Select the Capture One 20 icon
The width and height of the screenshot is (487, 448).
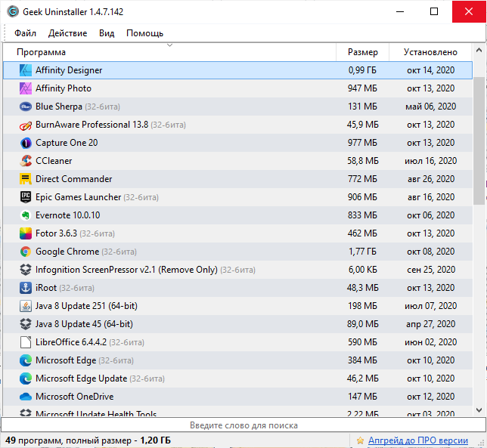pyautogui.click(x=26, y=143)
